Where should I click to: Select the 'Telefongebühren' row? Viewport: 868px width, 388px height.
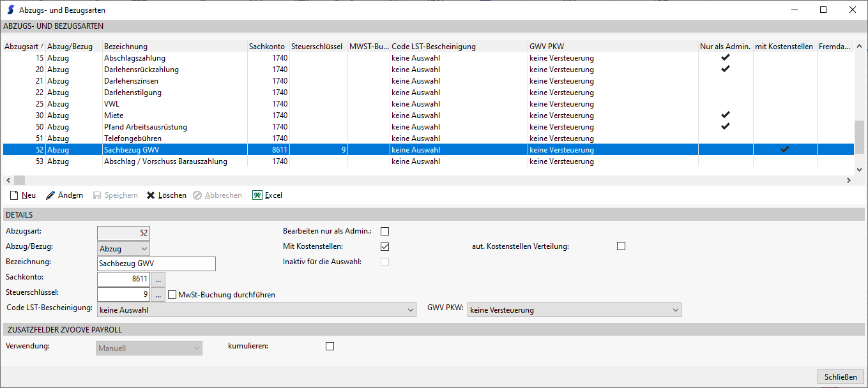tap(429, 138)
